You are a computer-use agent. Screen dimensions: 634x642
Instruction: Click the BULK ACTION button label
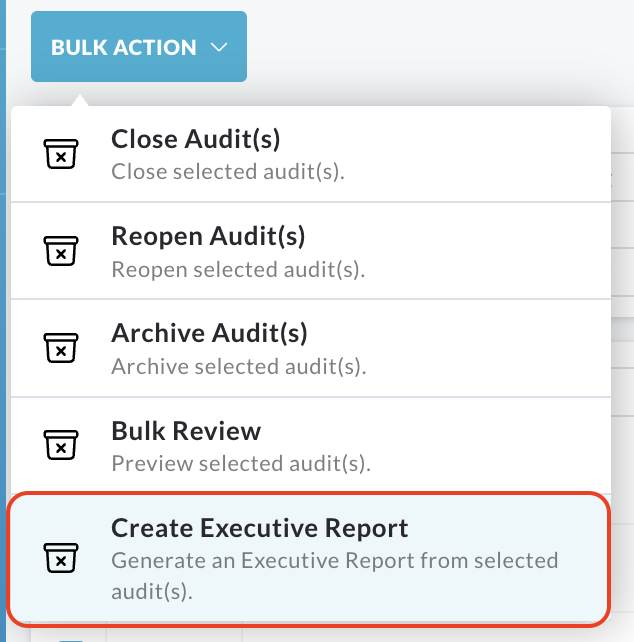tap(123, 47)
